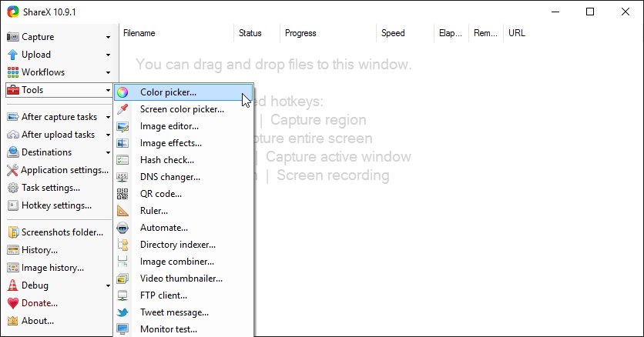
Task: Click the Upload arrow icon
Action: coord(13,55)
